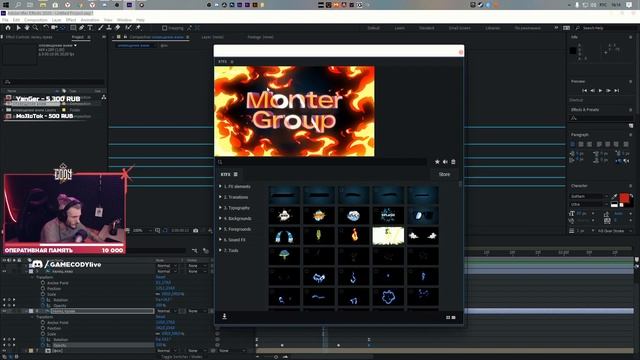The image size is (640, 360).
Task: Click the trash icon in plugin panel
Action: click(x=453, y=162)
